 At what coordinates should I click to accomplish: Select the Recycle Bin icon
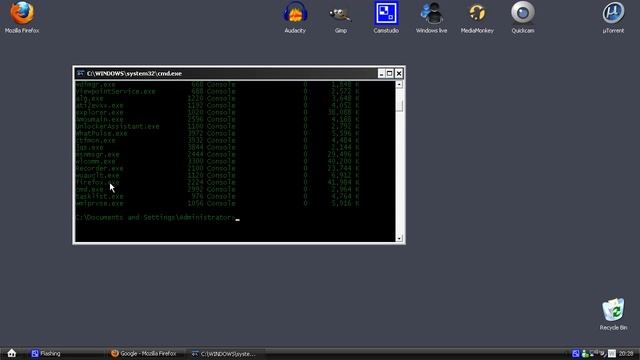(613, 314)
